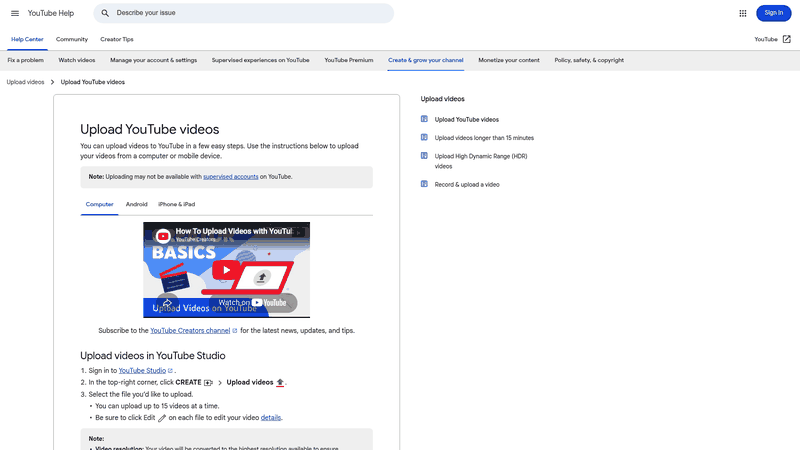Screen dimensions: 800x450
Task: Select the Computer instructions tab
Action: tap(99, 204)
